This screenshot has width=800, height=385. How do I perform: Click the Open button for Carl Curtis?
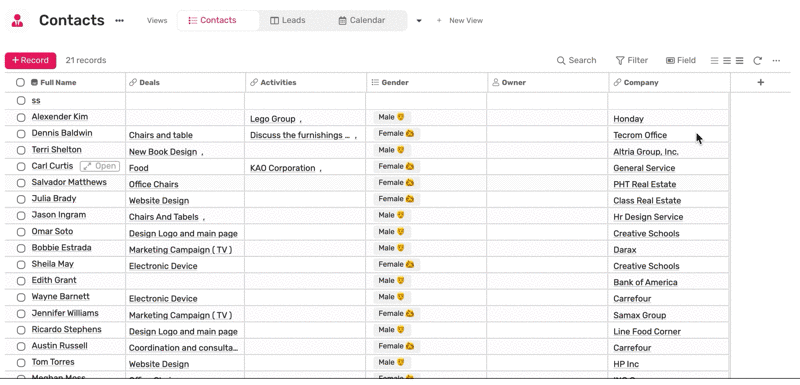coord(100,166)
